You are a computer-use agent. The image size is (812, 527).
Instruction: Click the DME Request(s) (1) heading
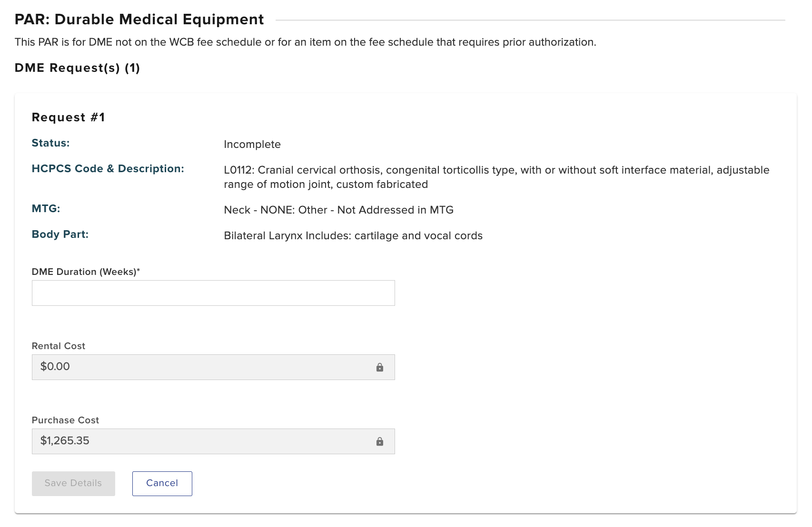point(78,68)
